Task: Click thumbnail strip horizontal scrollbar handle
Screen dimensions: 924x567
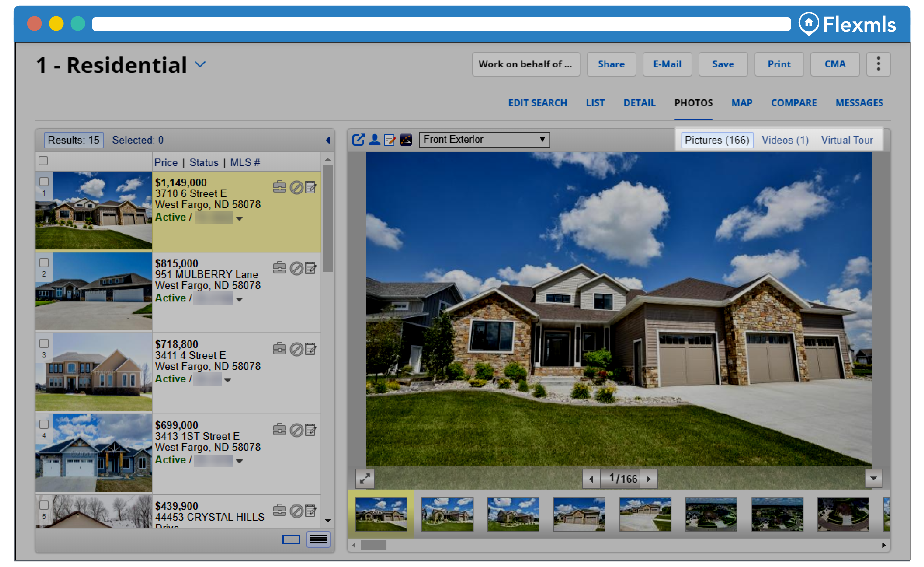Action: coord(373,545)
